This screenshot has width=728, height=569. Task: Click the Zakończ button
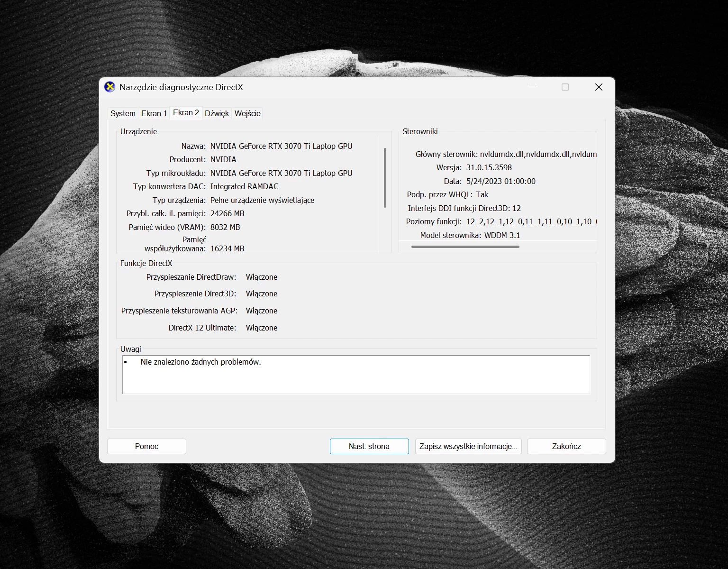point(566,446)
